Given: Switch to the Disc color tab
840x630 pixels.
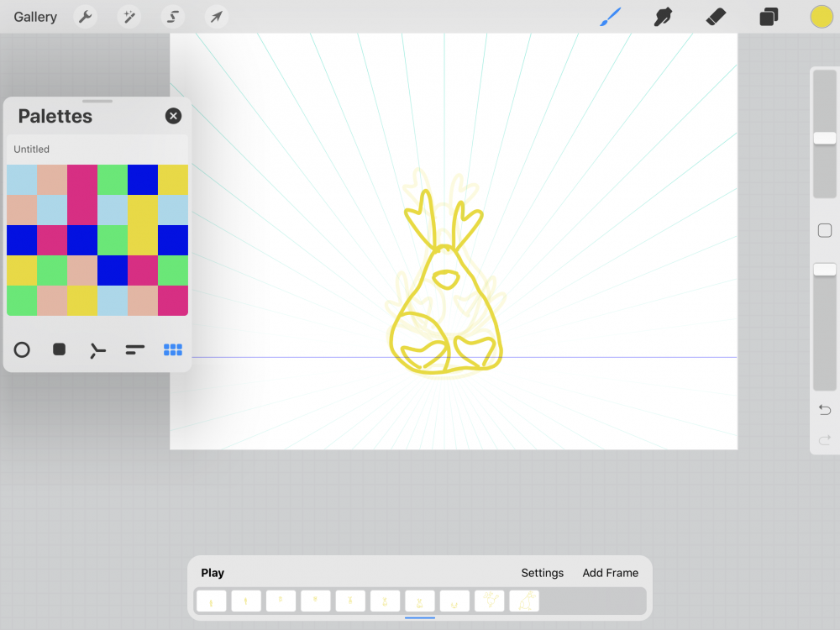Looking at the screenshot, I should (x=22, y=349).
